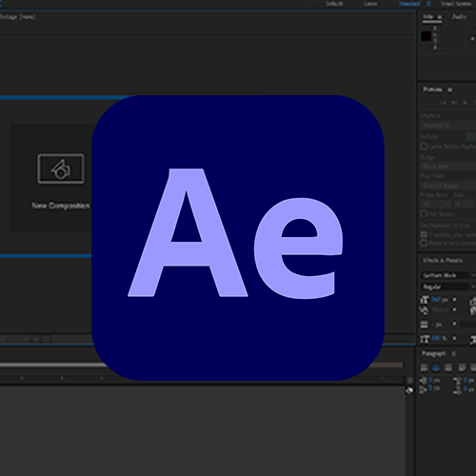Viewport: 476px width, 476px height.
Task: Click the font size icon
Action: [x=424, y=299]
